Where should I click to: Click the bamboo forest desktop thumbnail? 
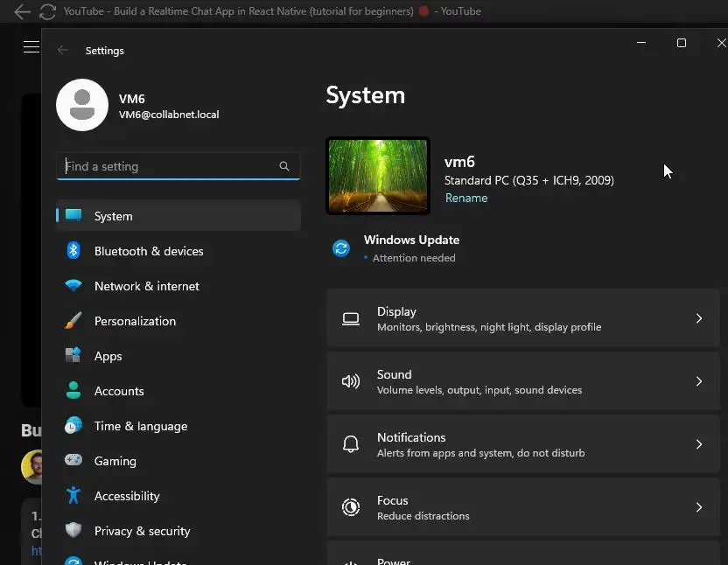coord(378,176)
